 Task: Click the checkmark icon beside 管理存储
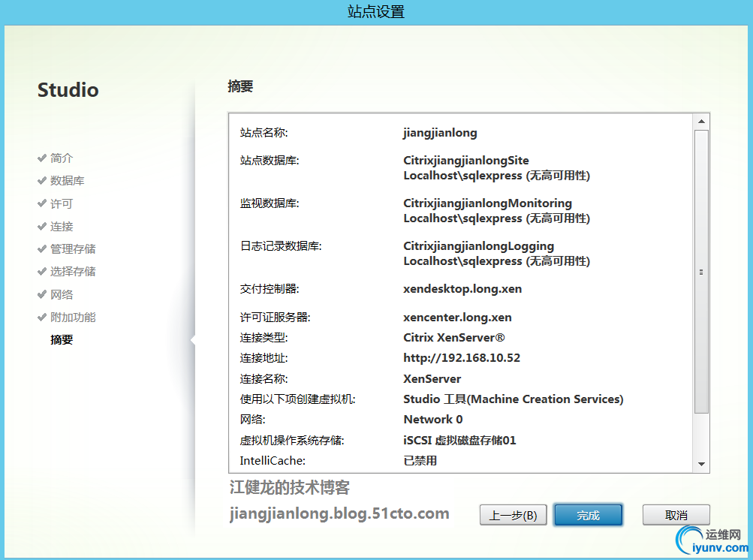(x=42, y=248)
